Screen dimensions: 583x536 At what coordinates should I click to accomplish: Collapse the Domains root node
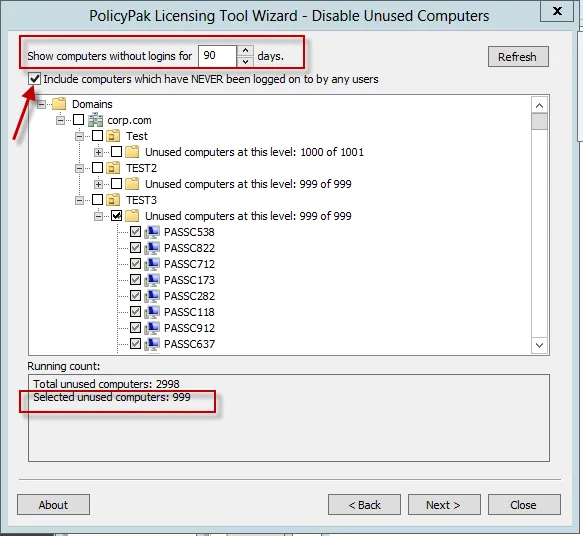coord(42,104)
